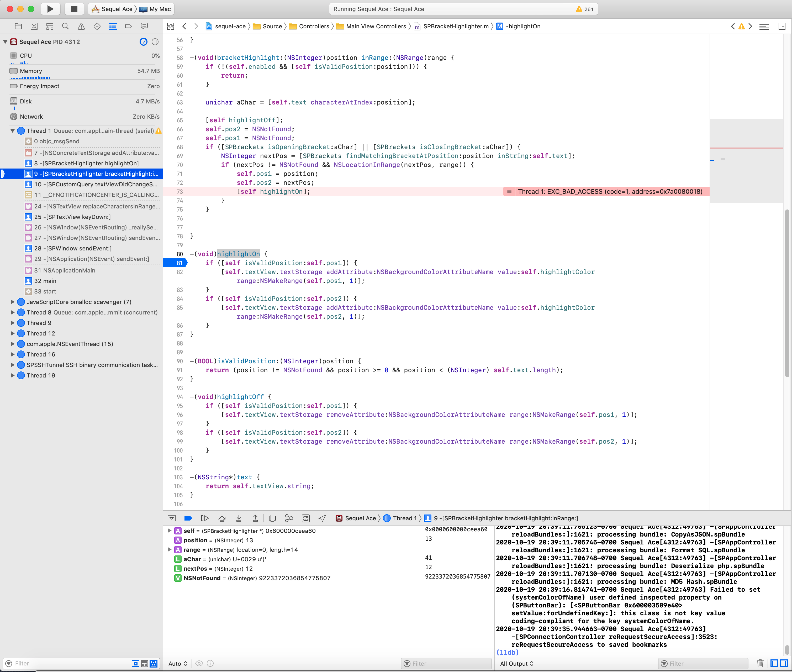This screenshot has width=792, height=672.
Task: Click the Step Over button
Action: [x=222, y=518]
